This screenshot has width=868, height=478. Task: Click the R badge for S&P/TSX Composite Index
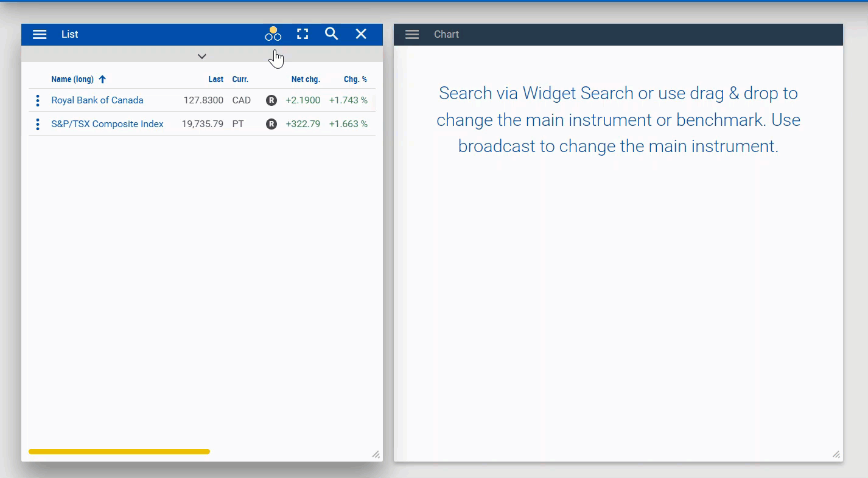click(x=271, y=123)
